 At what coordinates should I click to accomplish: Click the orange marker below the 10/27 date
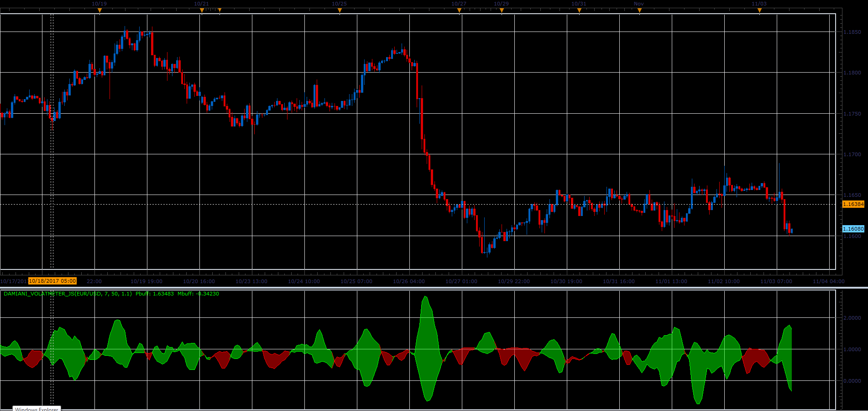459,11
